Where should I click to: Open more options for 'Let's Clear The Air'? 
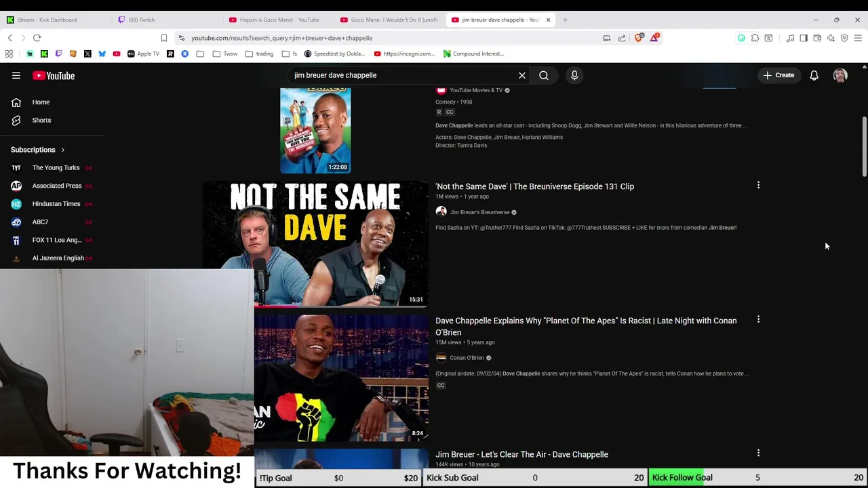point(758,453)
